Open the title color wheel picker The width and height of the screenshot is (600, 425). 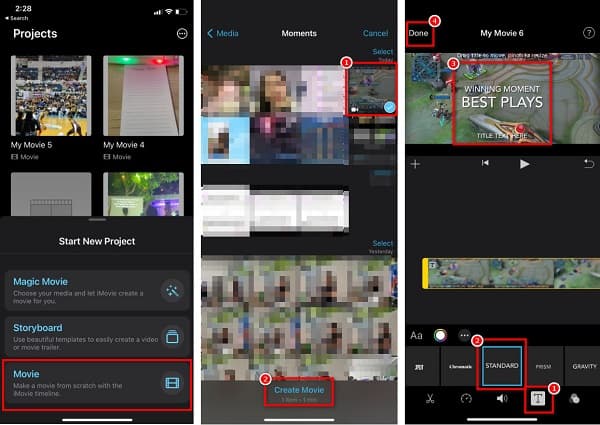coord(440,335)
